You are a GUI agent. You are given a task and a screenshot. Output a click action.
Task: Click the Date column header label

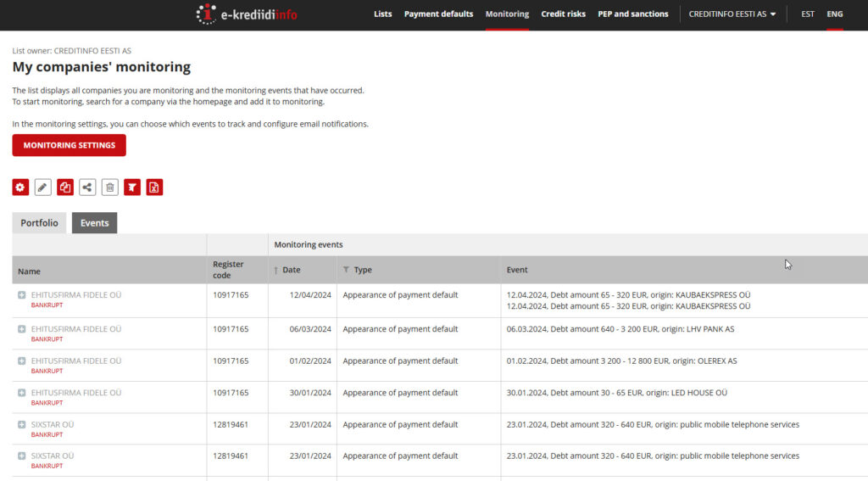[292, 270]
